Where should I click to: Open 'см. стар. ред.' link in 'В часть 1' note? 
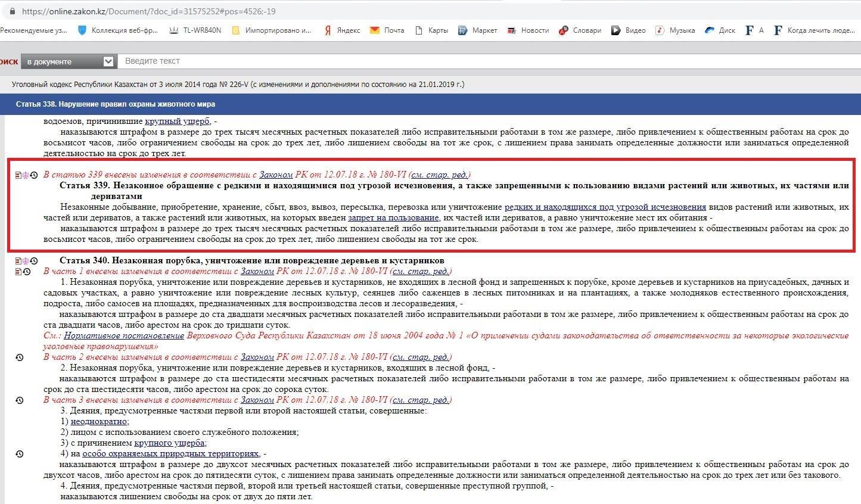point(421,272)
